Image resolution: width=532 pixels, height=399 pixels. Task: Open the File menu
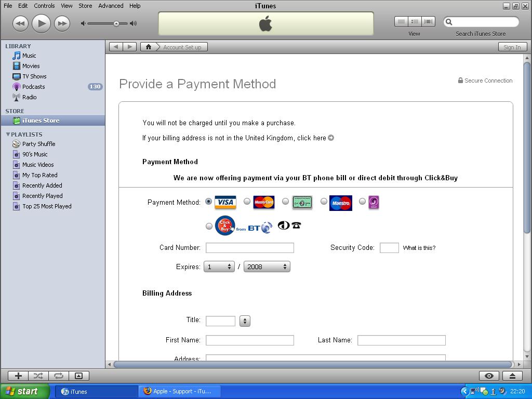tap(8, 6)
